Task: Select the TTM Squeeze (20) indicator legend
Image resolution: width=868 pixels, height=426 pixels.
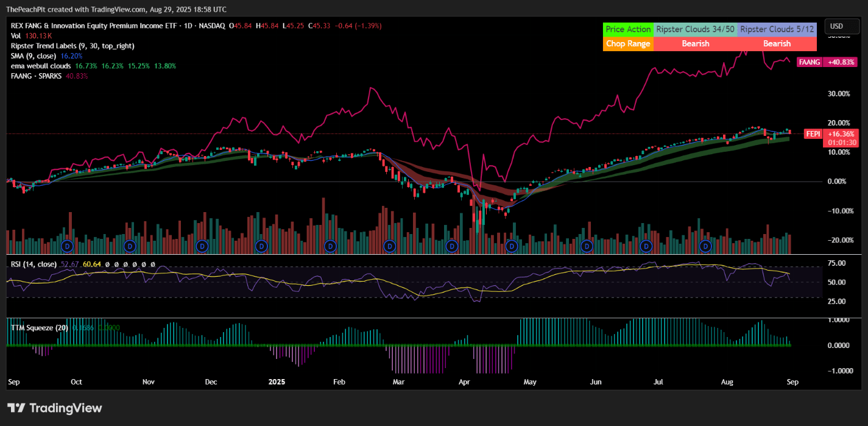Action: click(x=39, y=328)
